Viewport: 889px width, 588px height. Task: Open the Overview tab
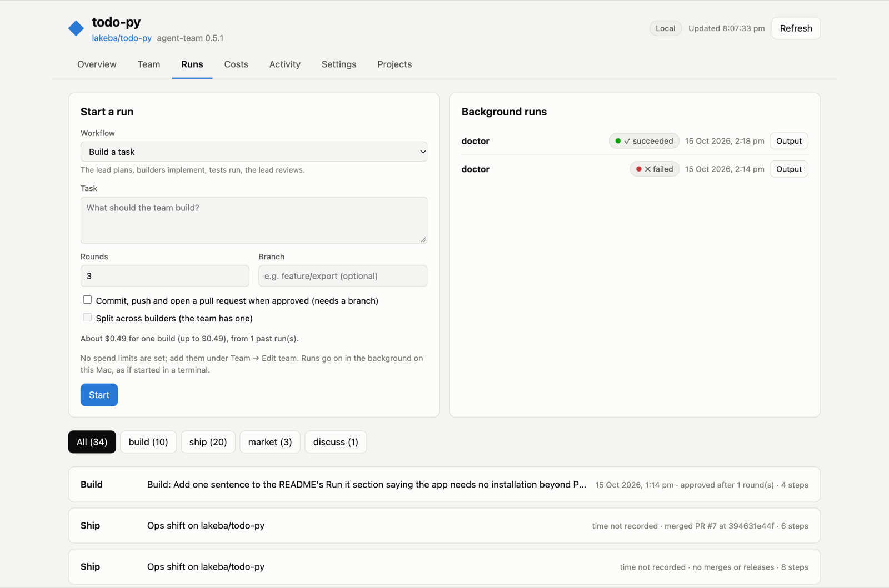[x=97, y=64]
